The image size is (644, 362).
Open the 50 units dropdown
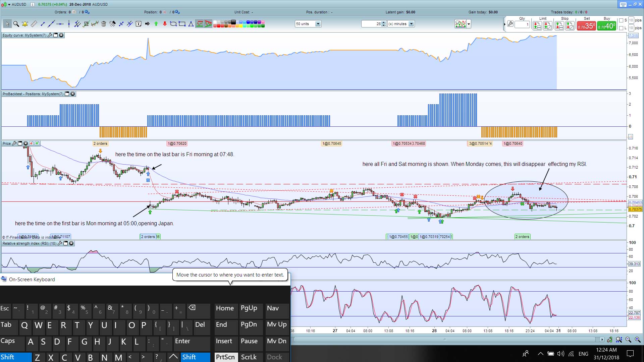point(318,24)
